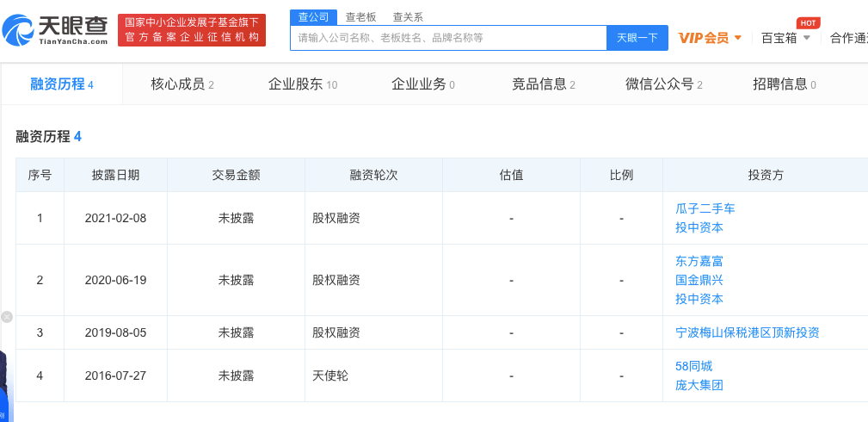Screen dimensions: 868x422
Task: Open investor link 瓜子二手车
Action: [705, 208]
